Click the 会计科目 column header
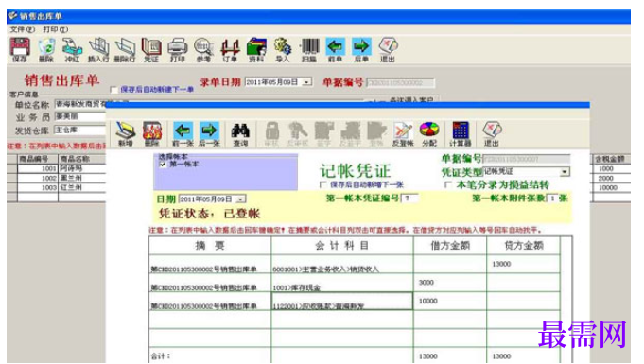This screenshot has height=364, width=644. click(342, 246)
